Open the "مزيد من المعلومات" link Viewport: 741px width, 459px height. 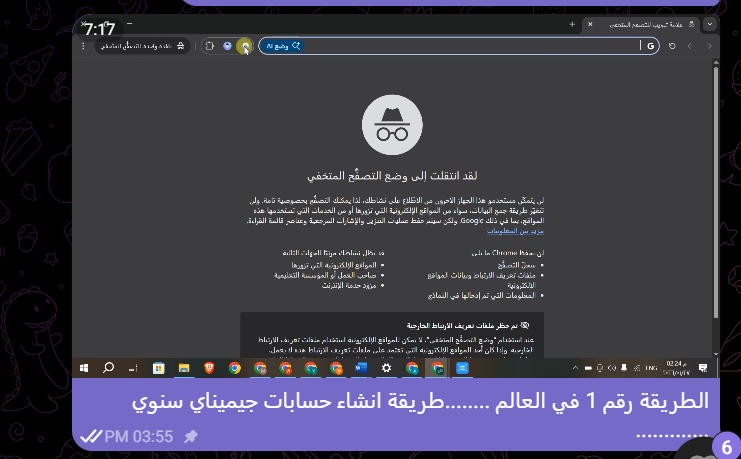(515, 231)
